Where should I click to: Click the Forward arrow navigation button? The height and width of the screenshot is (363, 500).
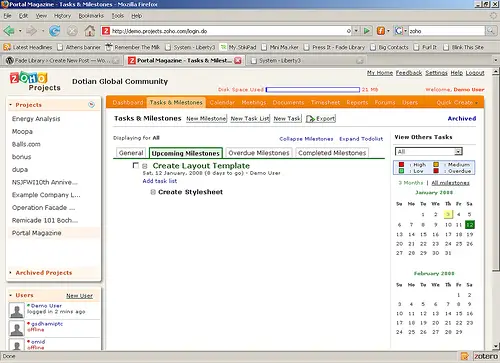(32, 31)
